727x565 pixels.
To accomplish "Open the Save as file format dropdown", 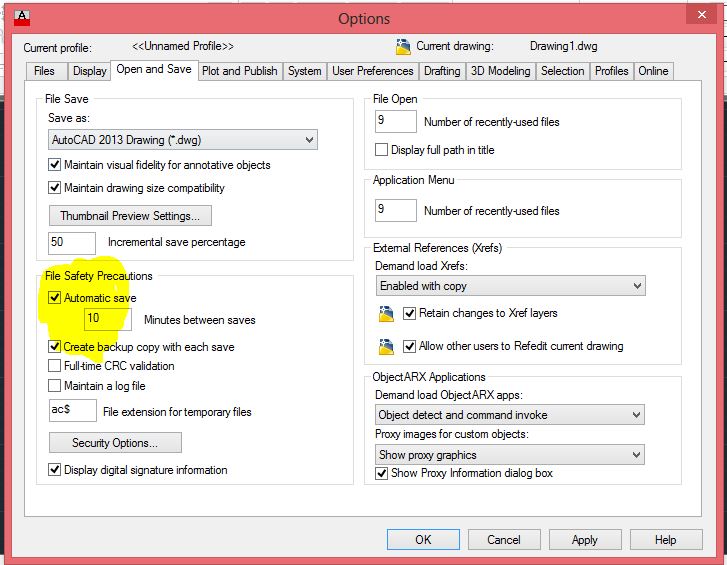I will [183, 140].
